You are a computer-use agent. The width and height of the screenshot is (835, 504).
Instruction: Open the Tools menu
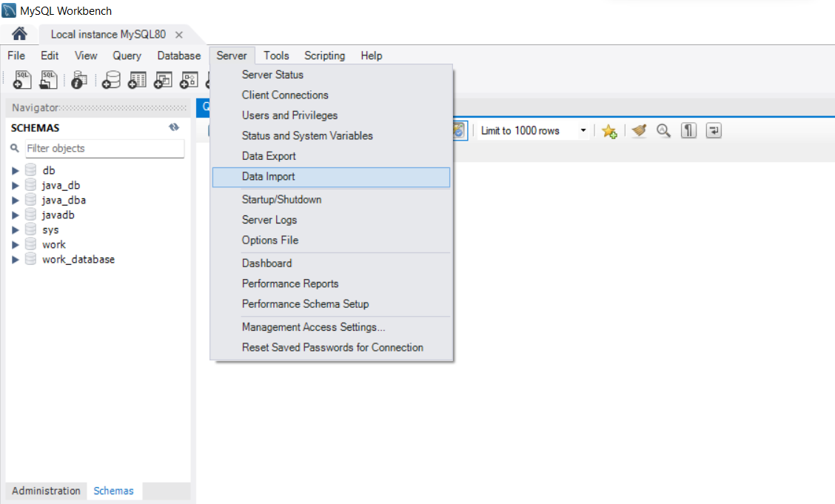[276, 56]
